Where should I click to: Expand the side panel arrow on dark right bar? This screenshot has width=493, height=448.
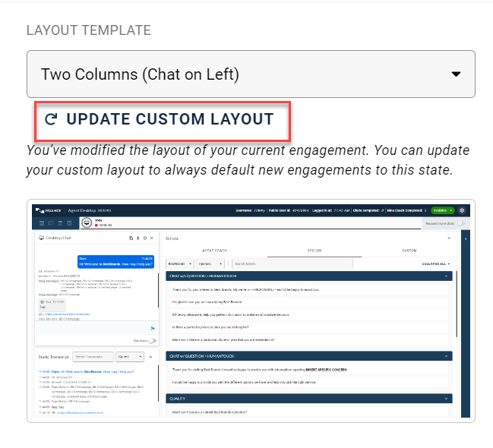pos(466,239)
